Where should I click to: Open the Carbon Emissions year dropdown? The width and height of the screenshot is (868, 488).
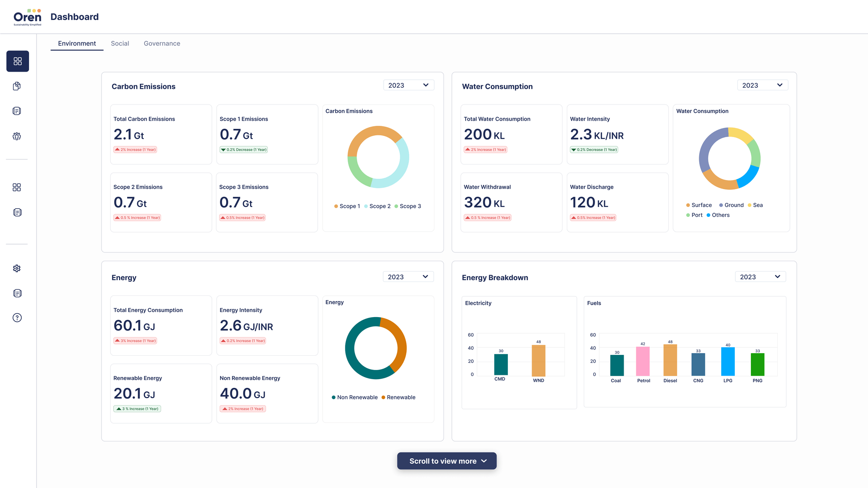408,85
